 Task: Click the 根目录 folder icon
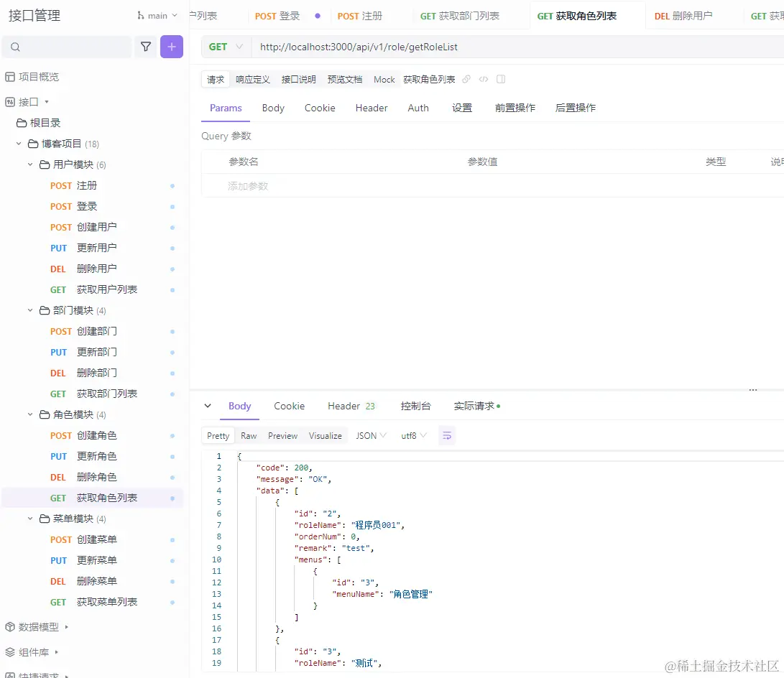(22, 123)
